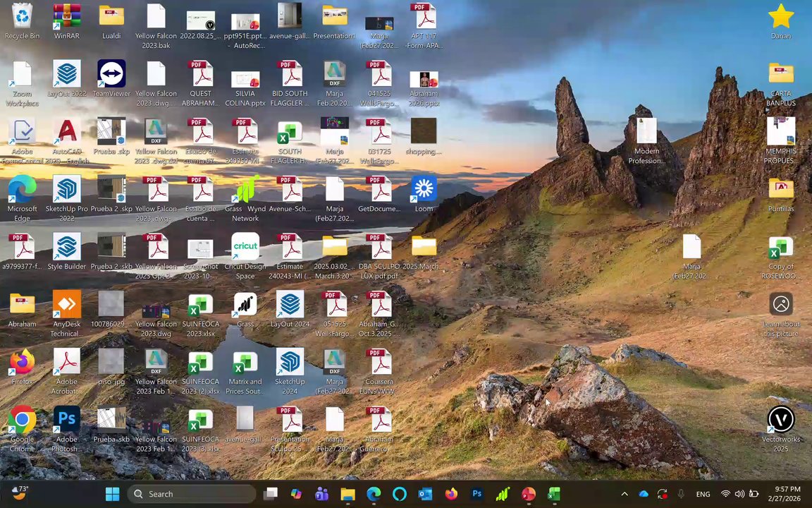Image resolution: width=812 pixels, height=508 pixels.
Task: Select Abraham Guerrero PDF file
Action: coord(380,429)
